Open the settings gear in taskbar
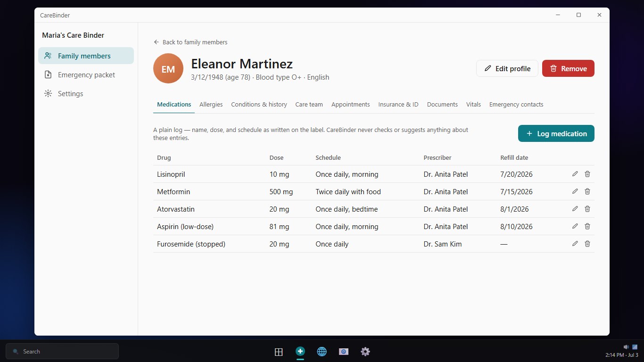 (365, 352)
